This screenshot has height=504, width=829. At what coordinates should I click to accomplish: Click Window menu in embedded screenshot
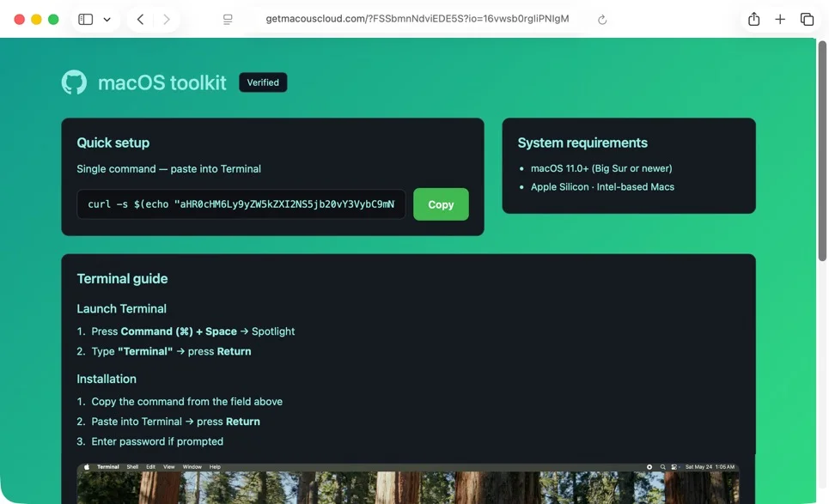[192, 467]
